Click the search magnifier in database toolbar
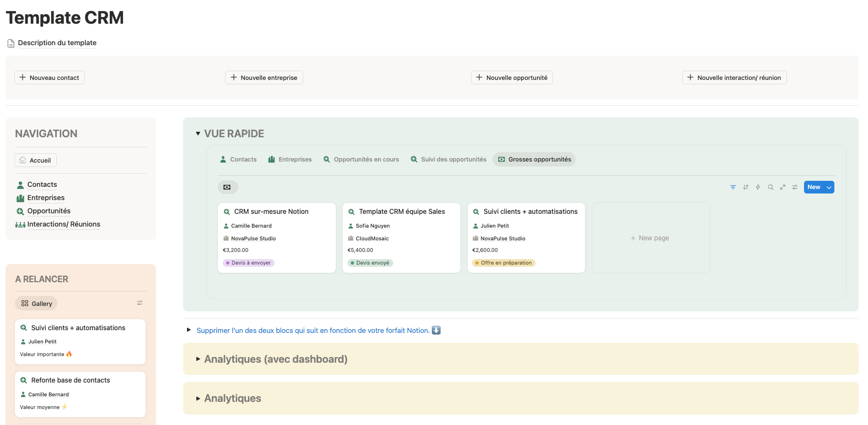 tap(770, 187)
